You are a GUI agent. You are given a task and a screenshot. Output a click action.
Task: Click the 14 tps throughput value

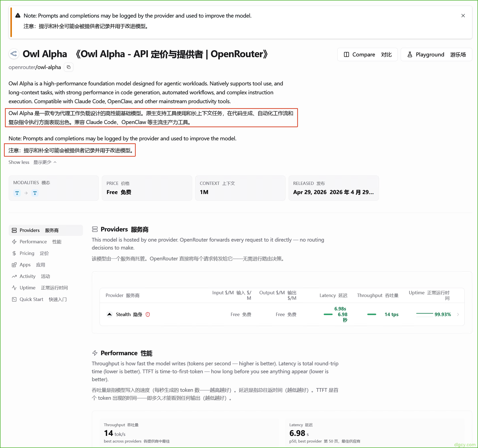(391, 314)
